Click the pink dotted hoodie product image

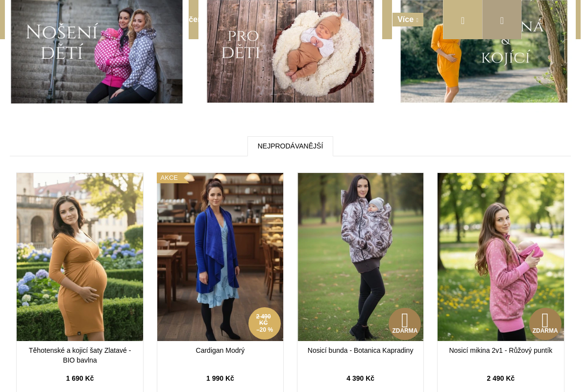coord(501,257)
